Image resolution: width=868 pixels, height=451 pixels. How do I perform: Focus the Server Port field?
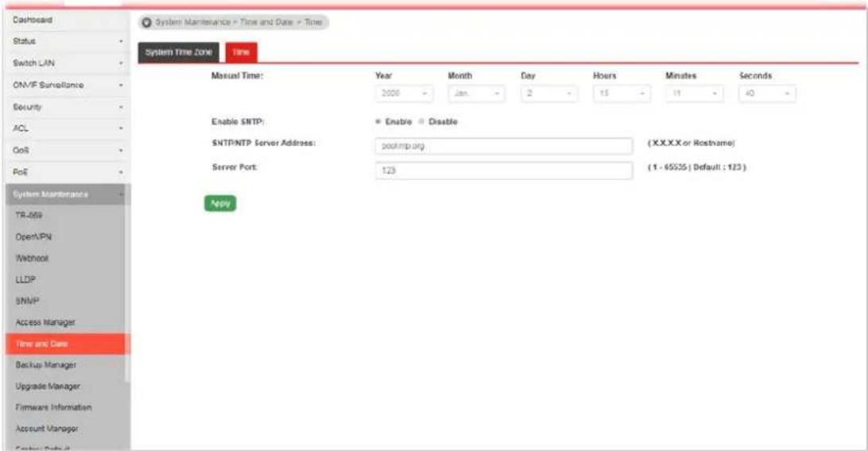tap(504, 170)
